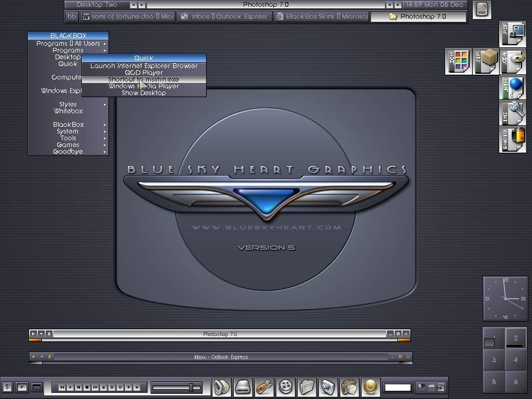Switch to workspace 3 in pager

(494, 360)
